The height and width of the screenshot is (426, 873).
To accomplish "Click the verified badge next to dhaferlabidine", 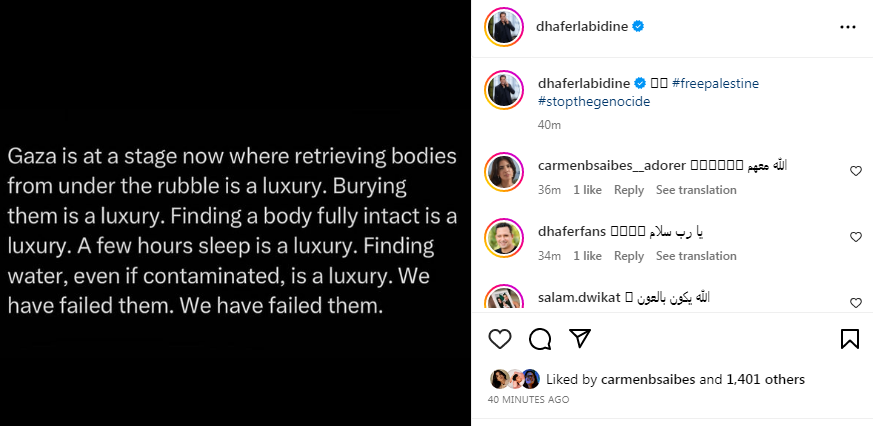I will [637, 27].
